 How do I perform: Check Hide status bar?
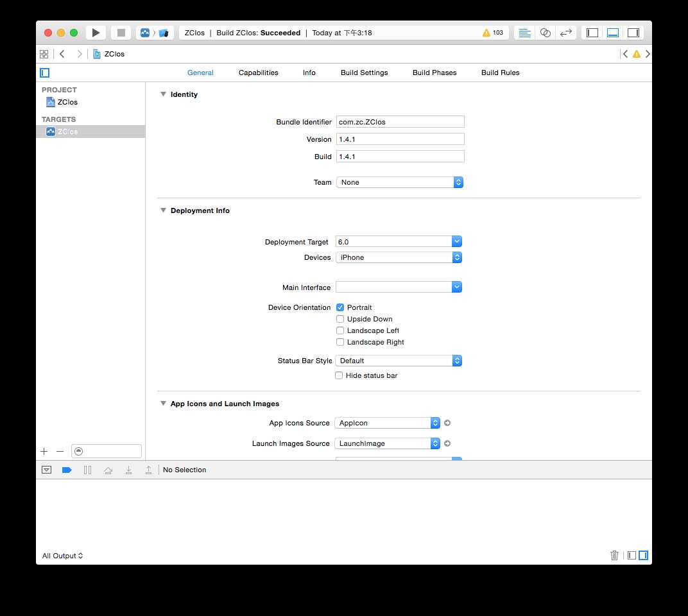[x=339, y=375]
